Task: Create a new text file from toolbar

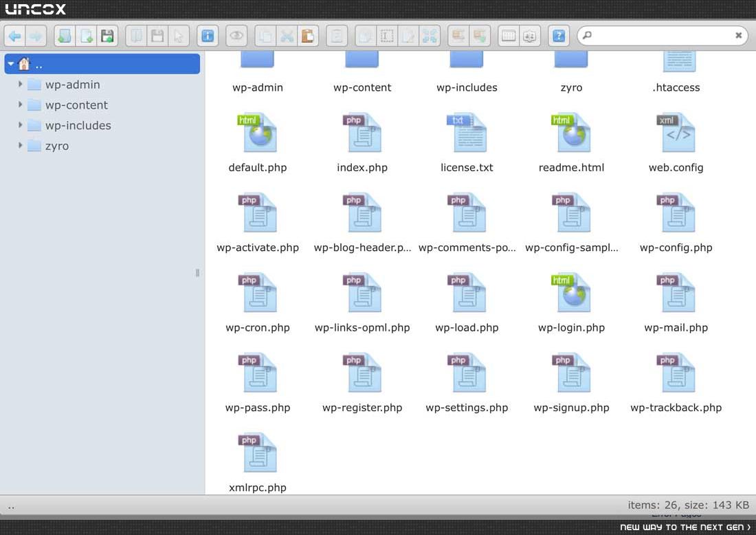Action: coord(87,36)
